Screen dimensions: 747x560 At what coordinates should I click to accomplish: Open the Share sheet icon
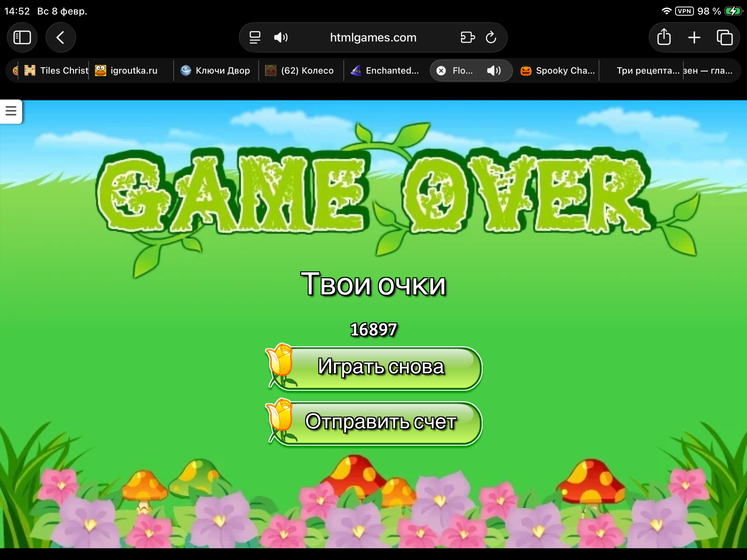[664, 37]
